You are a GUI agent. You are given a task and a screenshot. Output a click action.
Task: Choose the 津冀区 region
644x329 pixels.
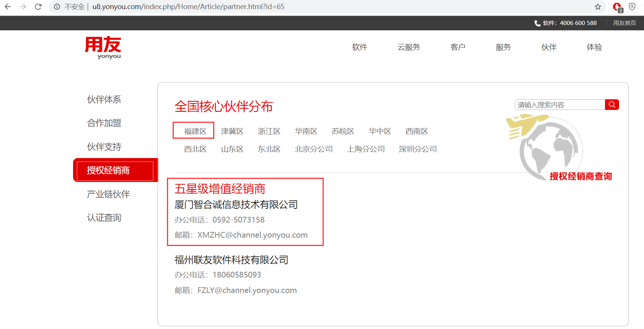pyautogui.click(x=232, y=131)
